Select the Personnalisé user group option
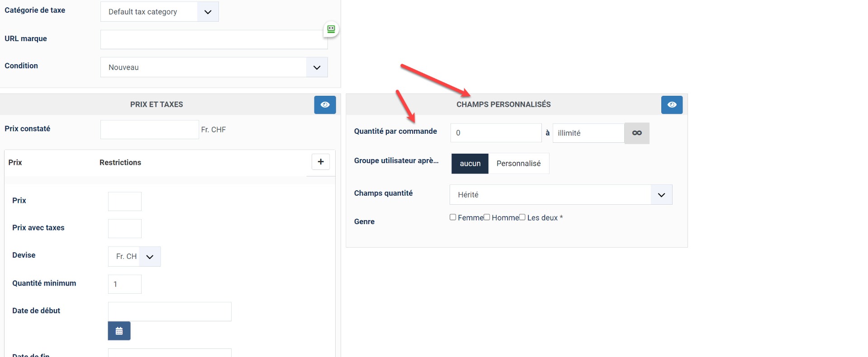Viewport: 868px width, 357px height. coord(518,164)
